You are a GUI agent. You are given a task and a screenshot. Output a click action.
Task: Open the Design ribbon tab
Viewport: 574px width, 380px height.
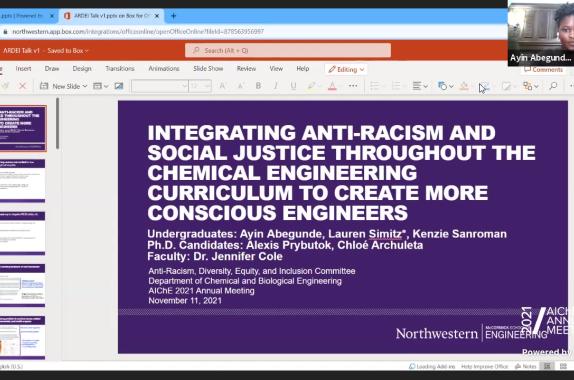coord(82,68)
